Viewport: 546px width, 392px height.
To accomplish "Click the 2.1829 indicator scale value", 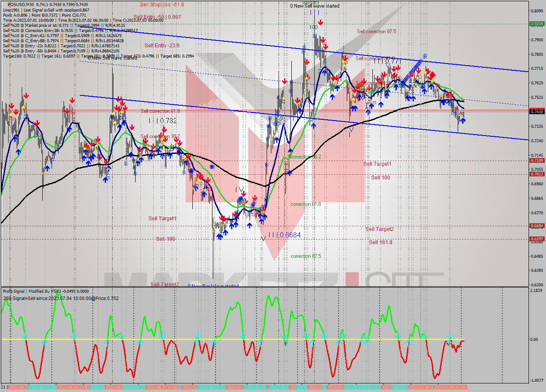I will [537, 290].
